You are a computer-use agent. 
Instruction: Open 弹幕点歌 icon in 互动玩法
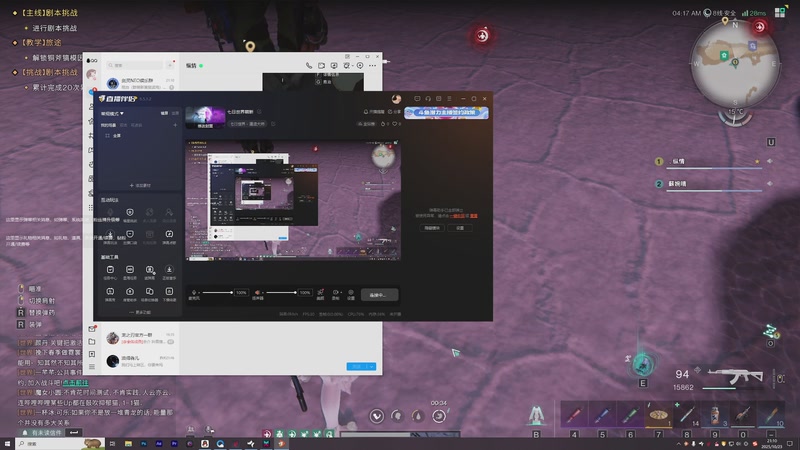169,236
